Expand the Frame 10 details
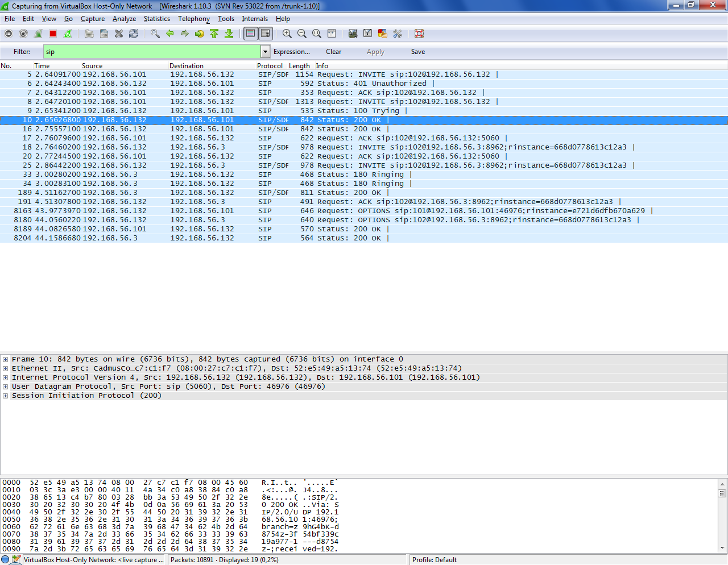Viewport: 728px width, 565px height. click(5, 359)
